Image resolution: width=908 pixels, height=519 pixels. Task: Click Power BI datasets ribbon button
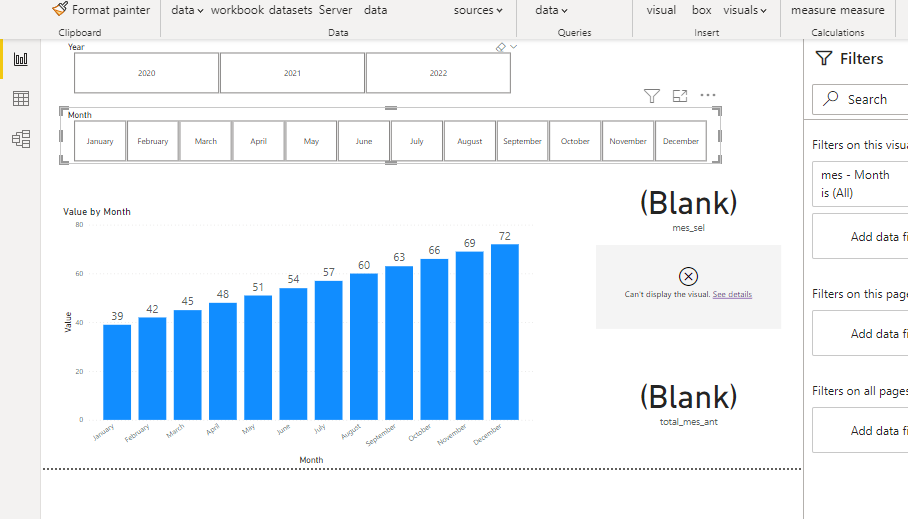(x=290, y=10)
